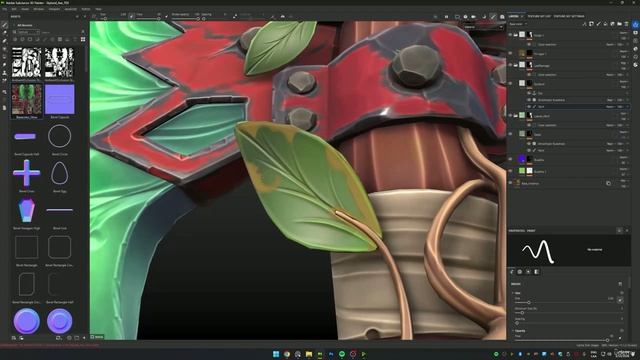Select the Smudge tool in left toolbar
The image size is (640, 360).
[4, 64]
